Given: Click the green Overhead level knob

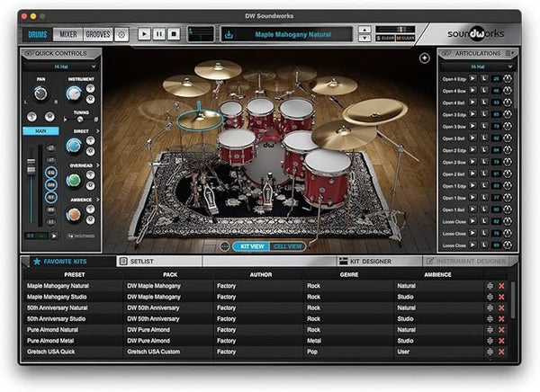Looking at the screenshot, I should pos(74,180).
